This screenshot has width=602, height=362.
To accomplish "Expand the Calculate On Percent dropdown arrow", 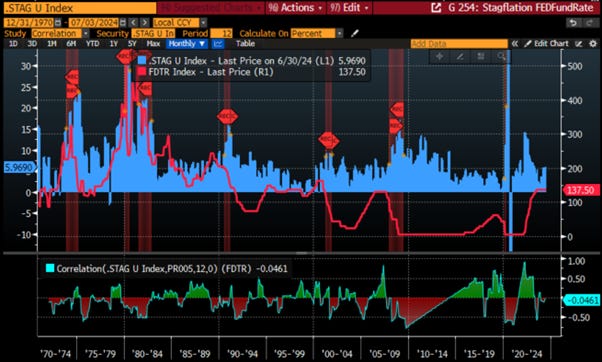I will coord(339,33).
